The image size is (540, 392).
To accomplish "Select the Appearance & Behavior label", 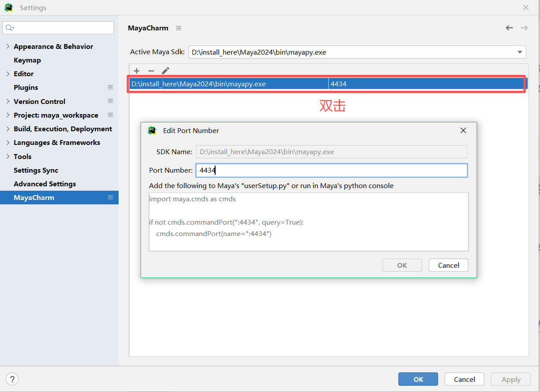I will 53,46.
